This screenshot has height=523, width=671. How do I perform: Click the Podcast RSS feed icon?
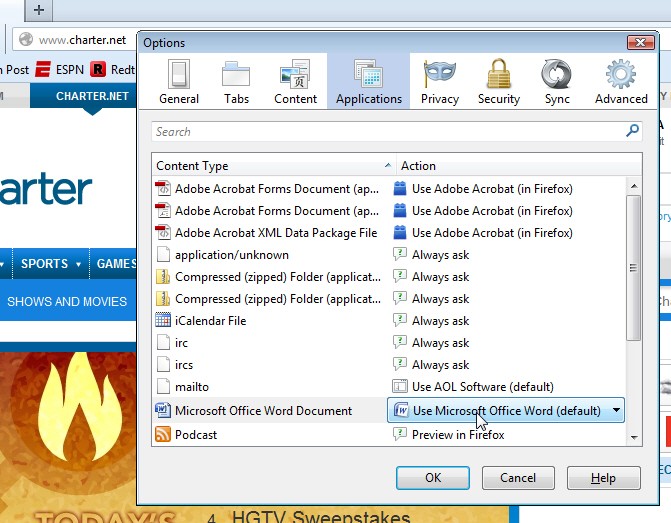(163, 434)
